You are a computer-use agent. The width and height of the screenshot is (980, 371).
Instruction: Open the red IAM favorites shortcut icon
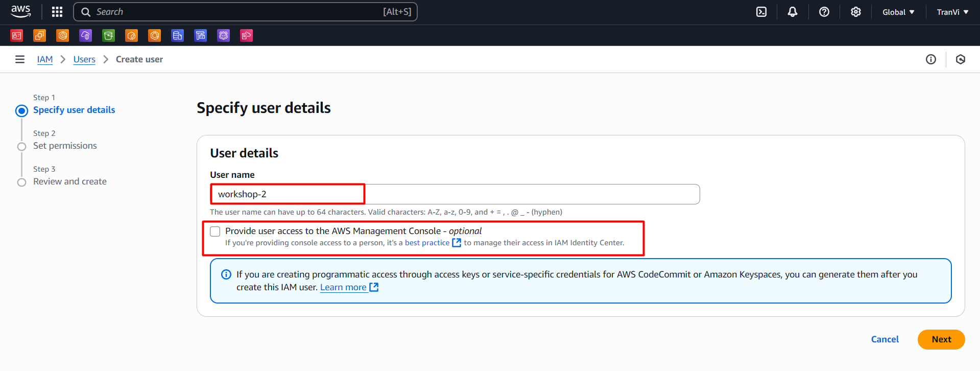tap(17, 35)
